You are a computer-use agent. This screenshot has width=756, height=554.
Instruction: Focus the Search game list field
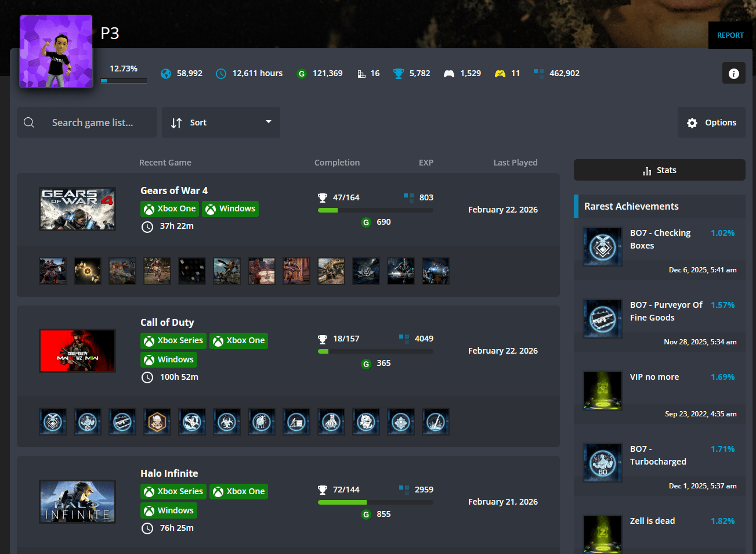87,123
